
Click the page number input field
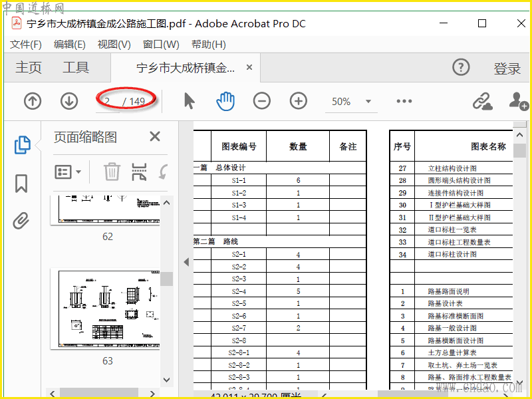(x=108, y=102)
